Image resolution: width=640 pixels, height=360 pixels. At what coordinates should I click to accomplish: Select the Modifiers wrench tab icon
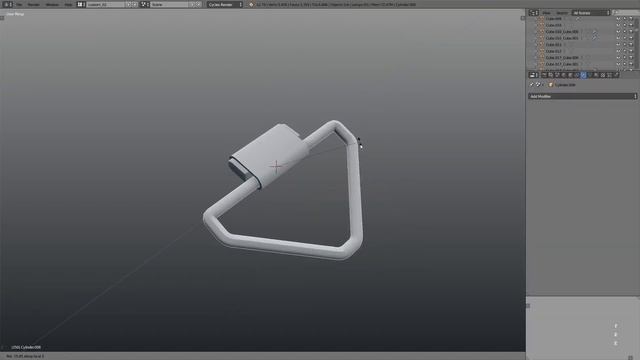pos(583,75)
